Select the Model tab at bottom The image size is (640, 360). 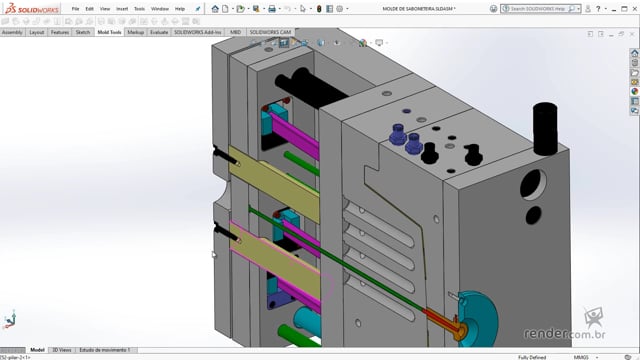click(37, 350)
